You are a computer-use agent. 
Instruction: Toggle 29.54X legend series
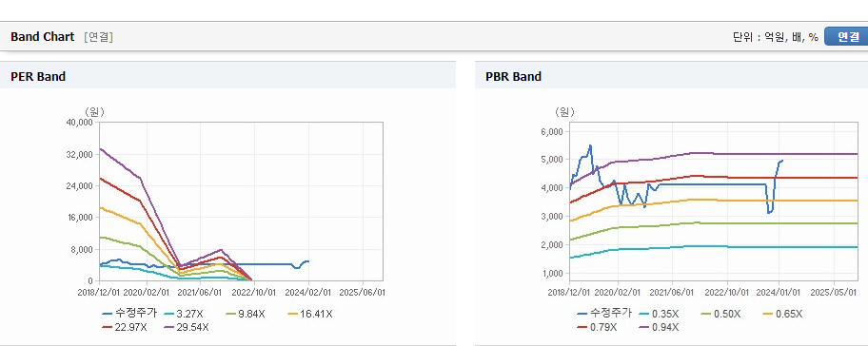coord(186,327)
